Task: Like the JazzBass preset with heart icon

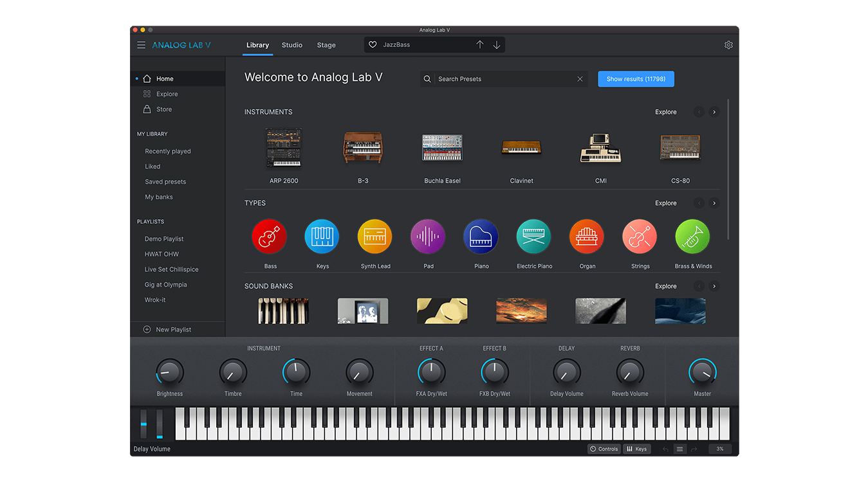Action: point(373,45)
